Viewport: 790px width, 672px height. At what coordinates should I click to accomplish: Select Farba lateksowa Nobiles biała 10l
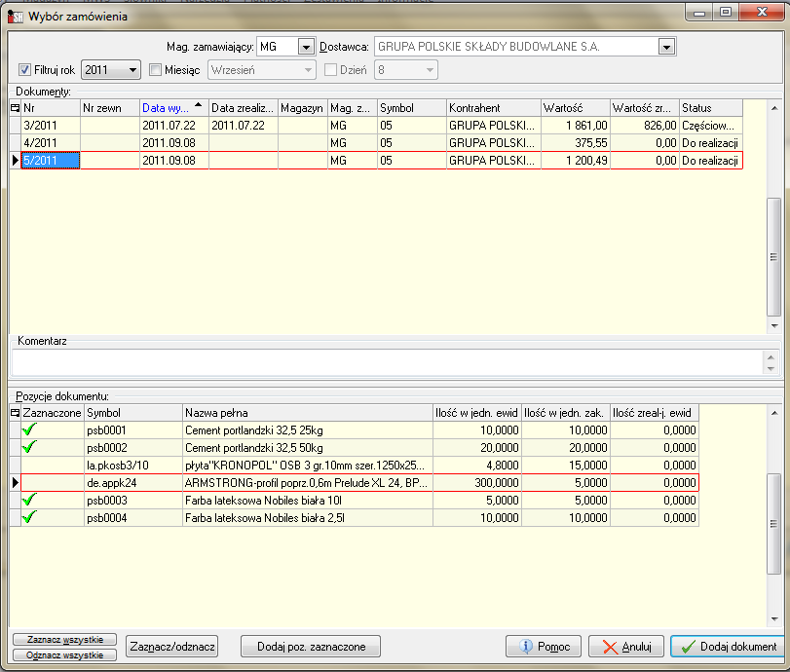coord(355,500)
